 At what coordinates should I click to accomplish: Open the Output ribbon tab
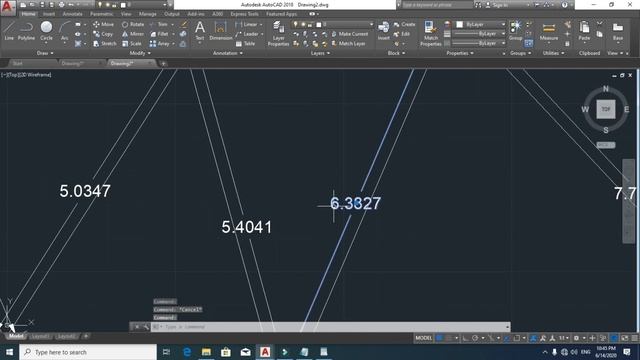pos(171,14)
